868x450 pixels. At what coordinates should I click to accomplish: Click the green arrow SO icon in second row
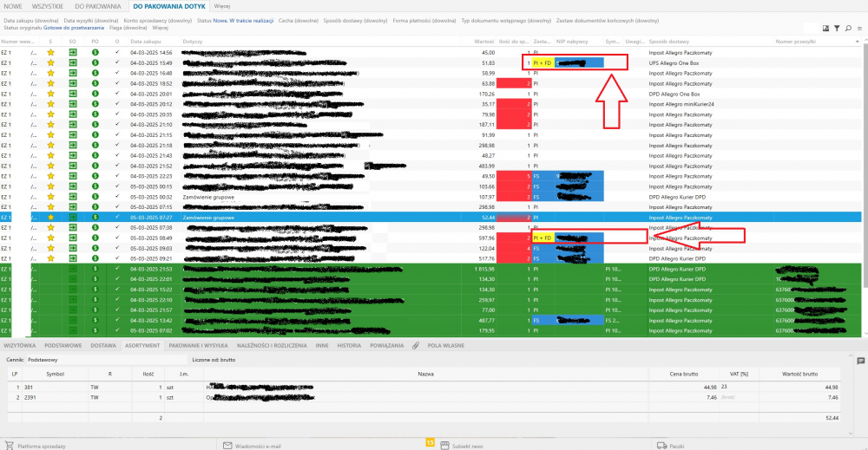(73, 63)
